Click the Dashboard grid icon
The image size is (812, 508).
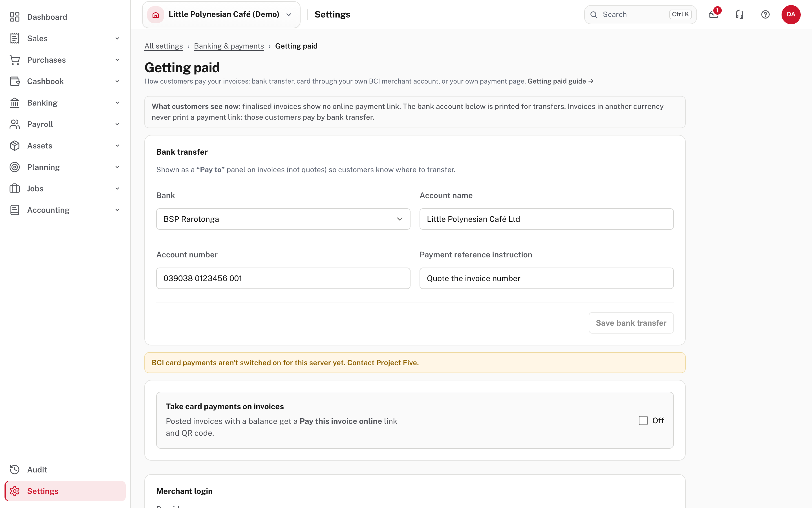[14, 17]
